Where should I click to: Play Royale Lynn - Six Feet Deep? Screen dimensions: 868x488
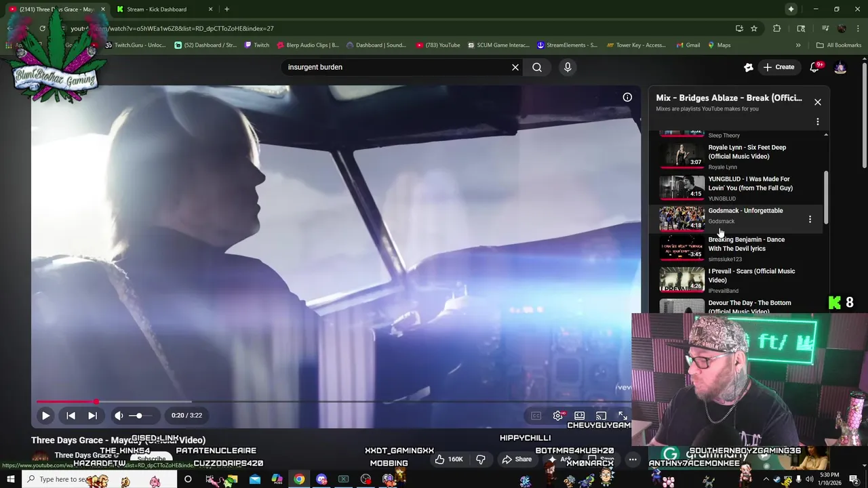tap(747, 152)
